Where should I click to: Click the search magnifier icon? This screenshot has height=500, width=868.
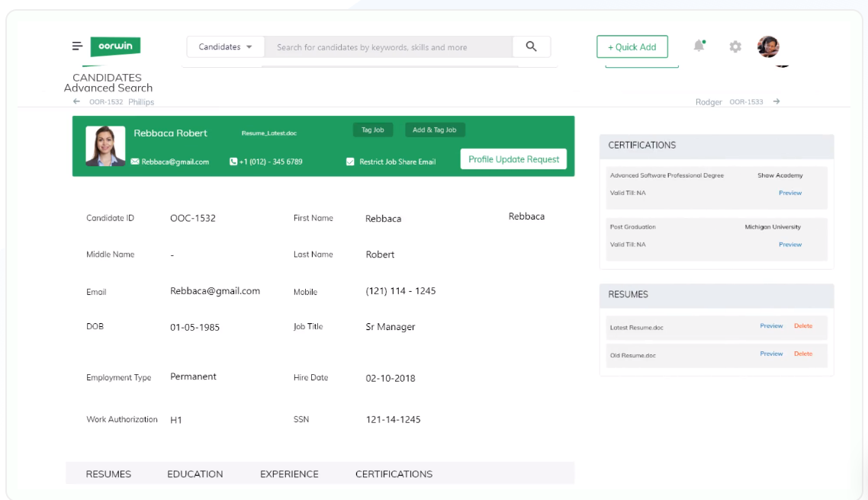tap(532, 46)
